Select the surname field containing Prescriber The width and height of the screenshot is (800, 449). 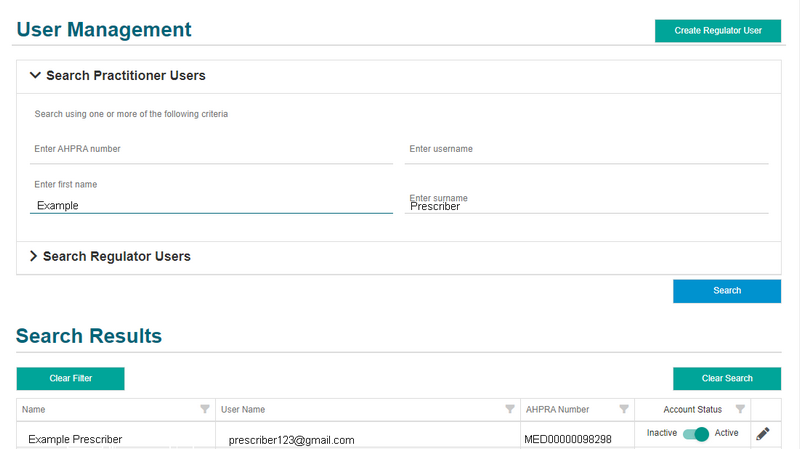(x=588, y=206)
